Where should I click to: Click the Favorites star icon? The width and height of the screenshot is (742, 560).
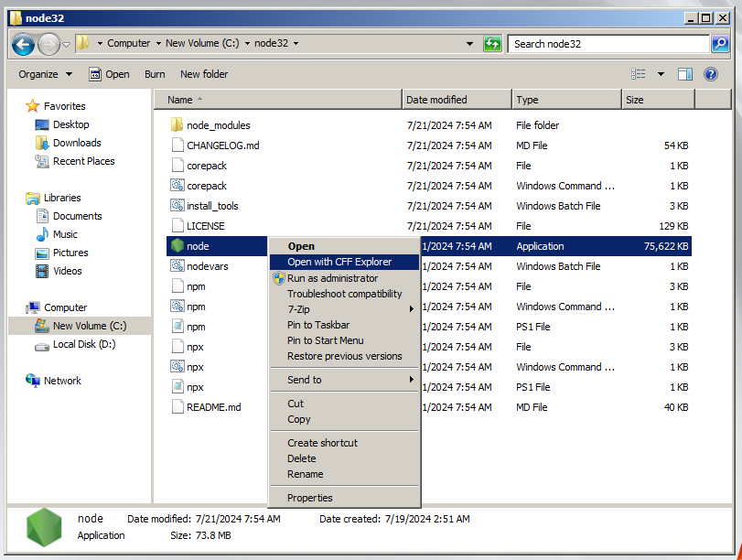(x=33, y=105)
